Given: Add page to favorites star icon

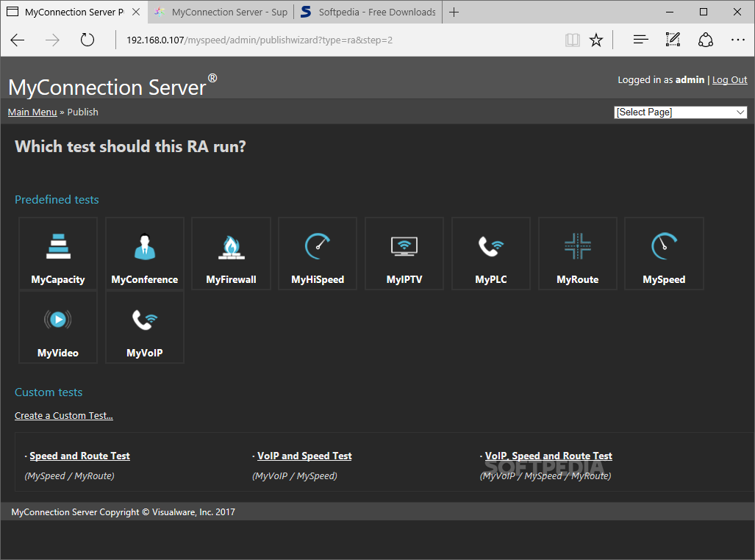Looking at the screenshot, I should click(596, 40).
